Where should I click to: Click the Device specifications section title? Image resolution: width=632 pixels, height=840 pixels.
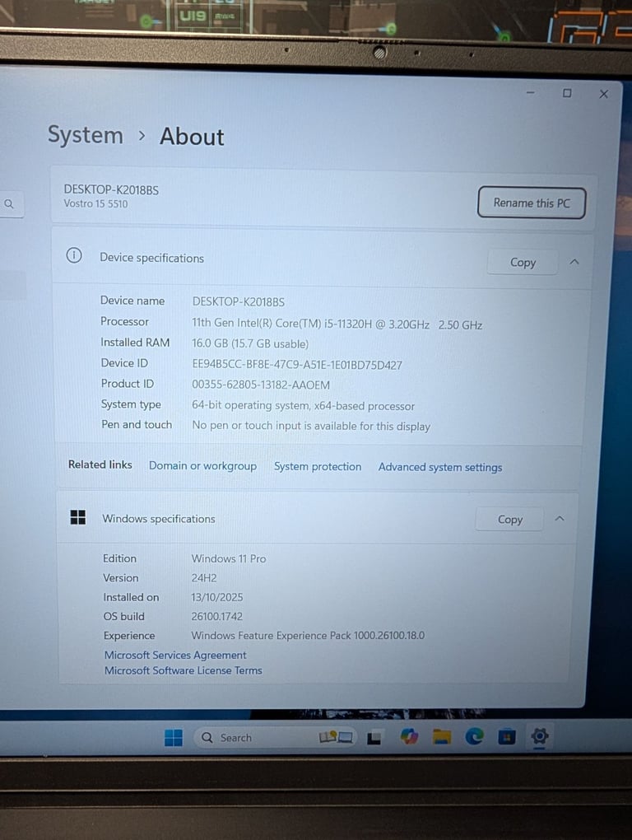coord(151,258)
